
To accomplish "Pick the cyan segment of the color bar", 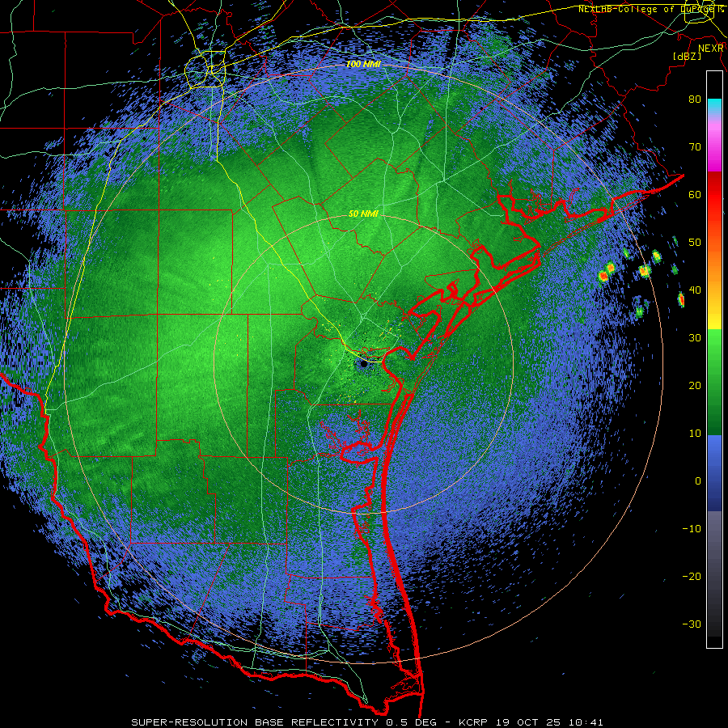I will (x=715, y=106).
